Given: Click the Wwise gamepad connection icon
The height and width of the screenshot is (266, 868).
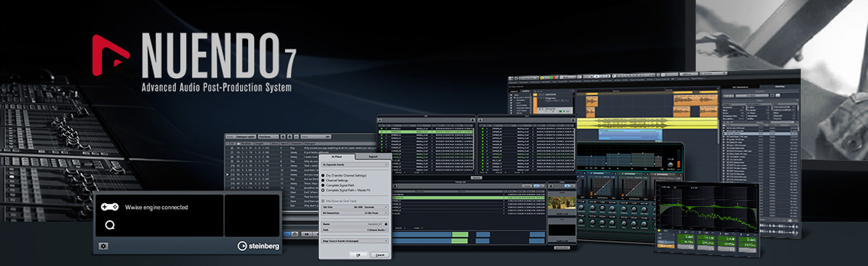Looking at the screenshot, I should 109,207.
